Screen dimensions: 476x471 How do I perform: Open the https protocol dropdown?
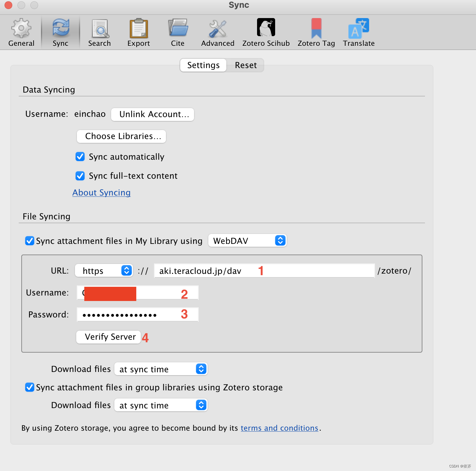[x=104, y=271]
